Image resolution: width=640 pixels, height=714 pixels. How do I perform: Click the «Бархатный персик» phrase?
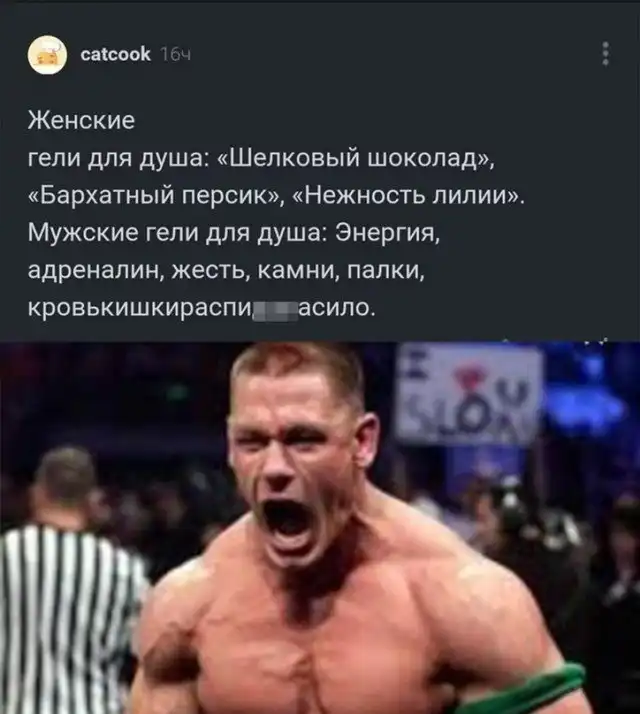tap(154, 196)
